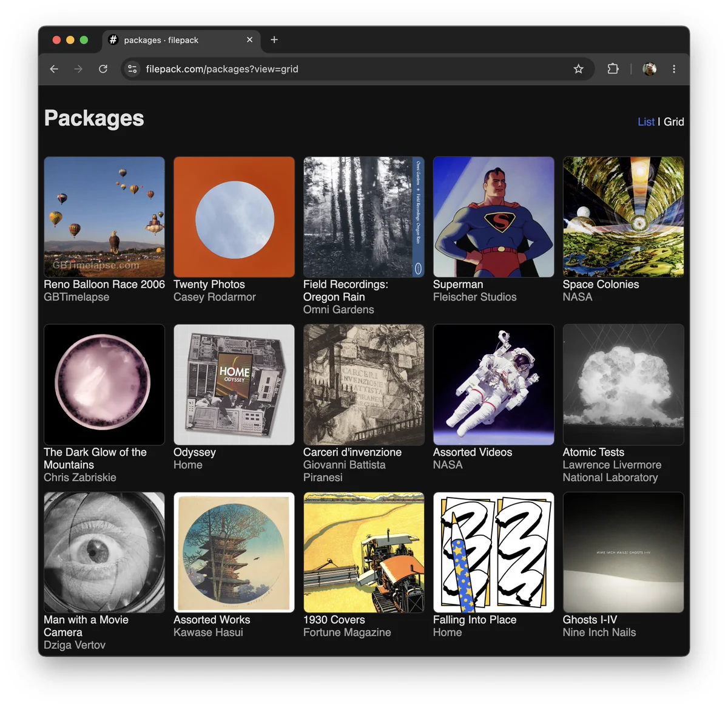The image size is (728, 707).
Task: Click the address bar URL field
Action: tap(358, 69)
